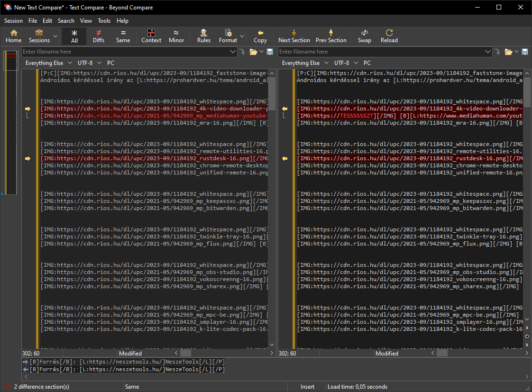Expand the Sessions dropdown arrow
Screen dimensions: 532x392
tap(55, 36)
